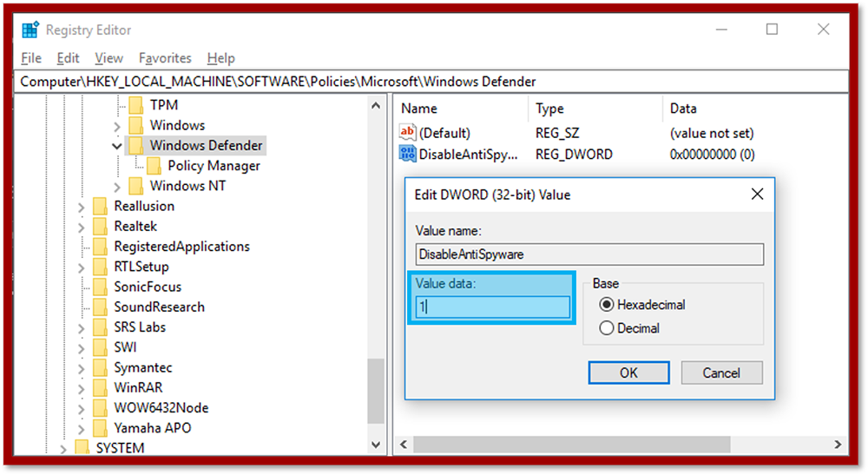
Task: Click Cancel in the Edit DWORD dialog
Action: pos(721,373)
